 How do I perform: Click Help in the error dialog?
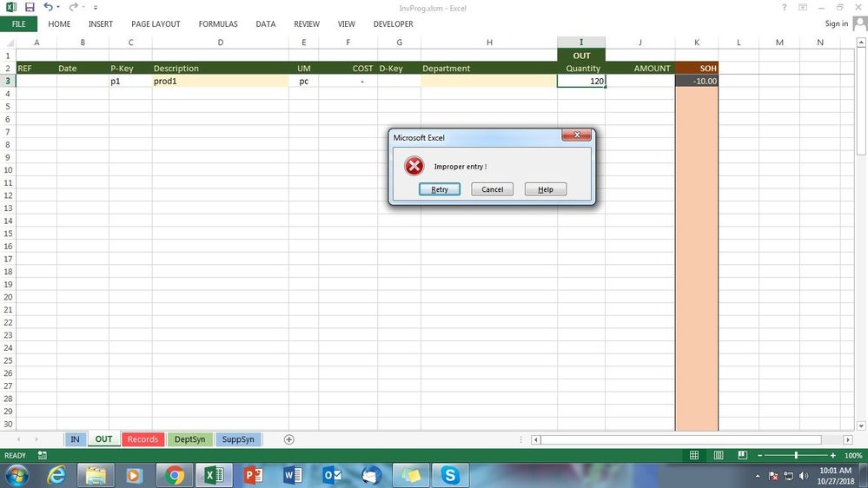[546, 189]
